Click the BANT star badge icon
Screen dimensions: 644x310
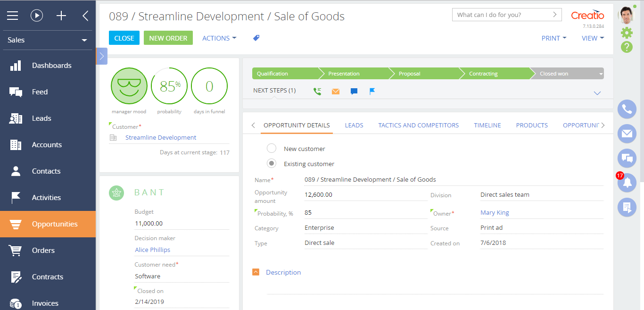pyautogui.click(x=116, y=193)
